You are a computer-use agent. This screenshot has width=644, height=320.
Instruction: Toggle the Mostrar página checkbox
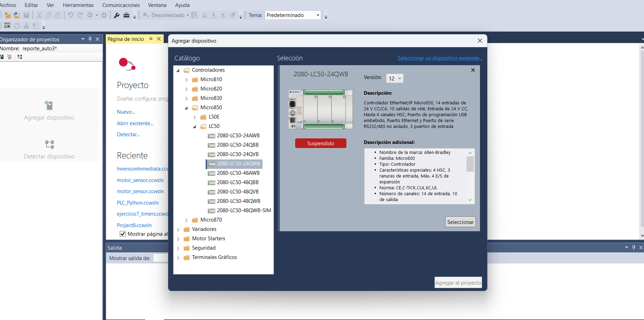pyautogui.click(x=122, y=234)
